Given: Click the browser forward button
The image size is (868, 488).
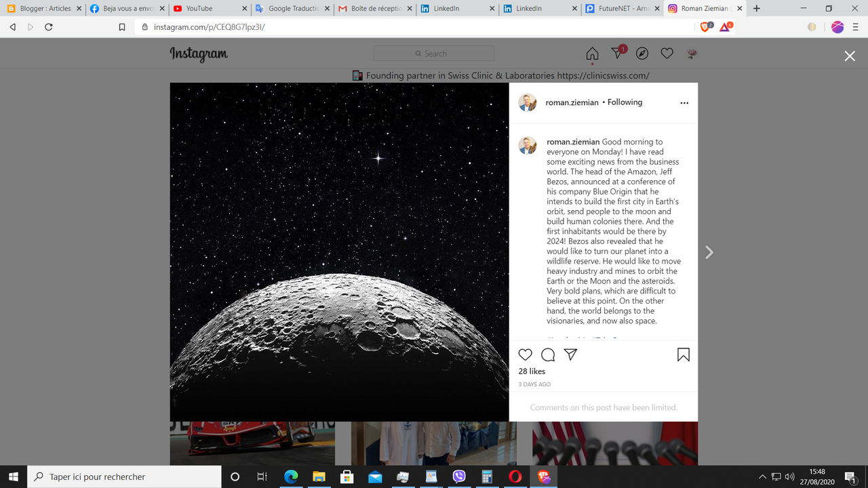Looking at the screenshot, I should (x=31, y=27).
